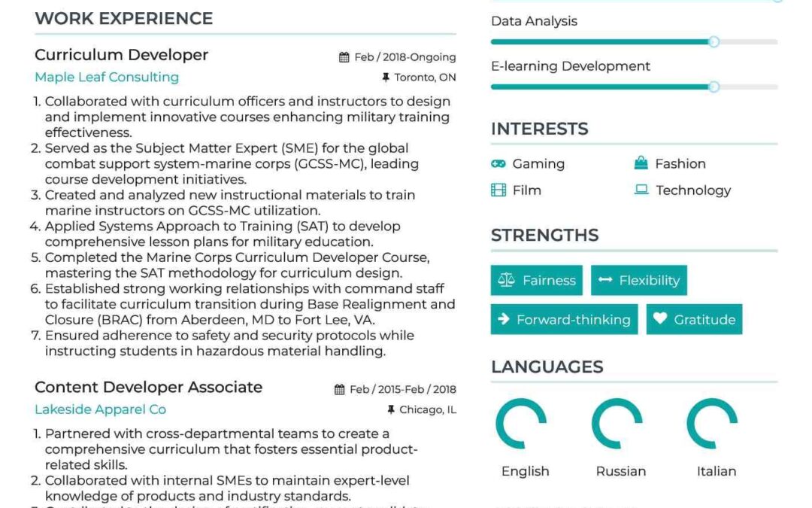Open the Lakeside Apparel Co link
Viewport: 812px width, 508px height.
coord(100,409)
